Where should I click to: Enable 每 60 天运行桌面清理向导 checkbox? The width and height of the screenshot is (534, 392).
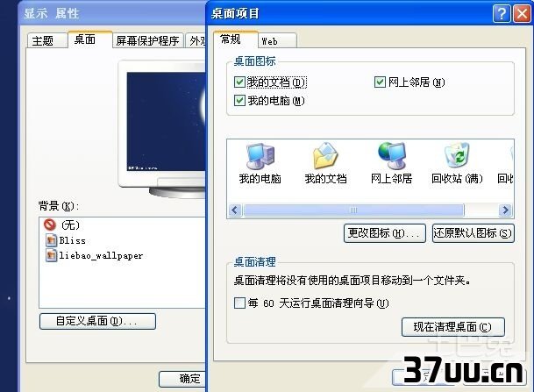pos(239,303)
